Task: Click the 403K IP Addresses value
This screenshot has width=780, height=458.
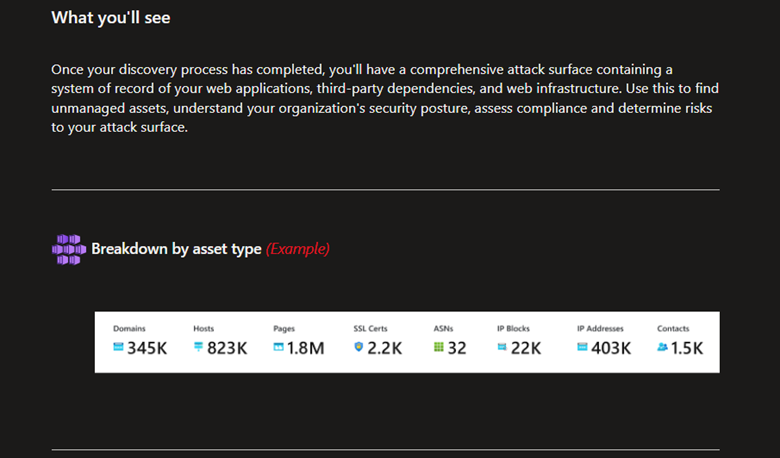Action: (x=611, y=348)
